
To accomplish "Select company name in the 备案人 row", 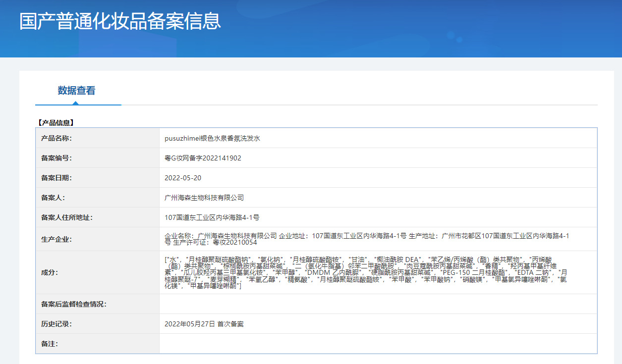I will point(204,198).
